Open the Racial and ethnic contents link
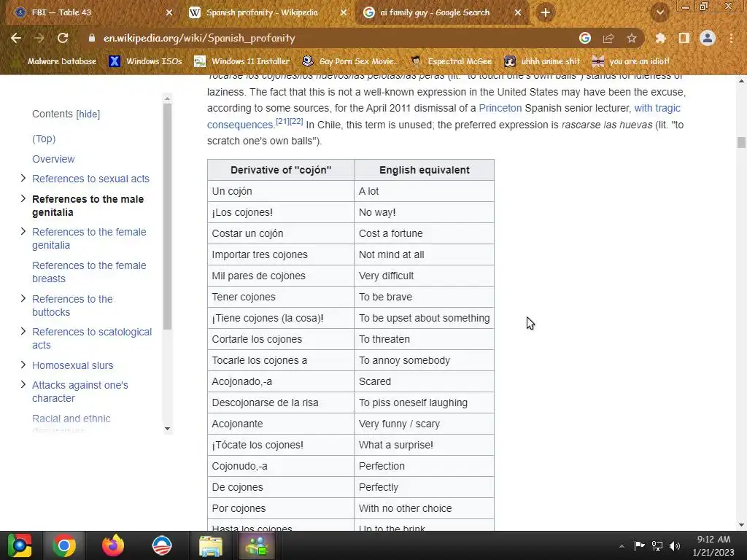Image resolution: width=747 pixels, height=560 pixels. pos(71,419)
